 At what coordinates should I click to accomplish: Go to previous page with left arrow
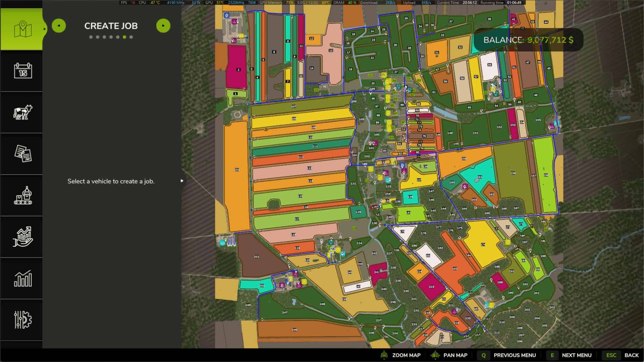coord(59,26)
